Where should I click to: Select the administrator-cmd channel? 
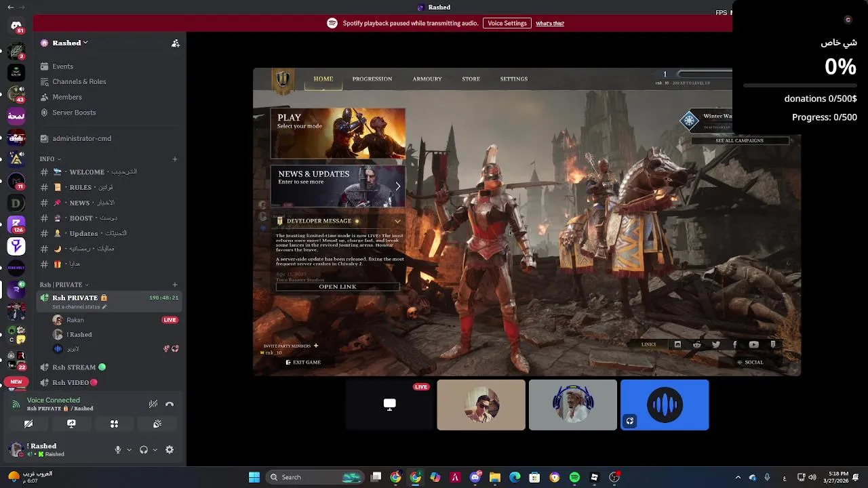(110, 138)
